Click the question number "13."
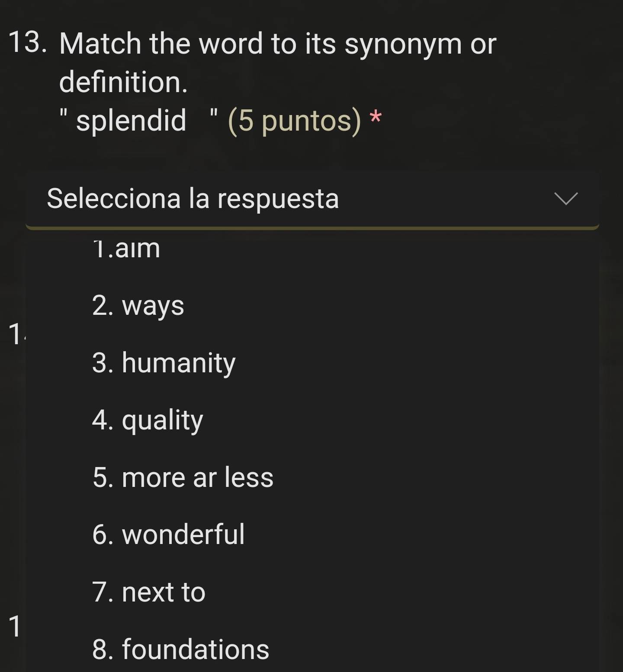623x672 pixels. tap(28, 44)
